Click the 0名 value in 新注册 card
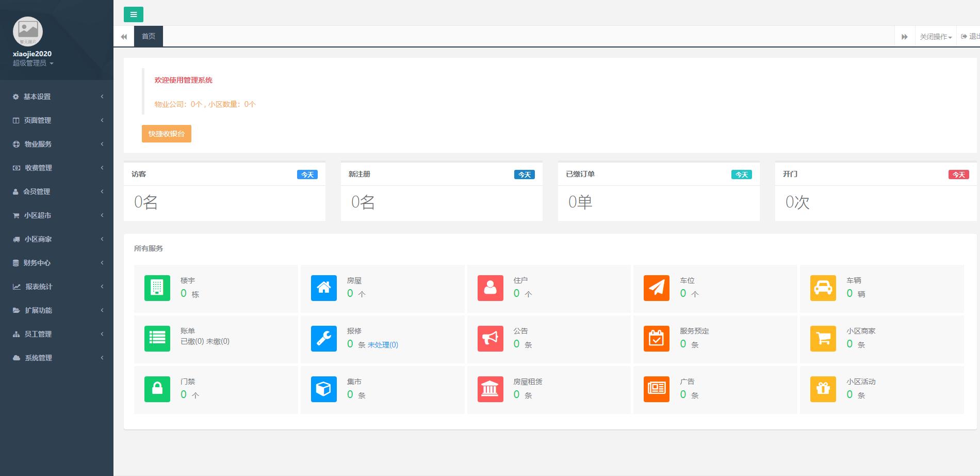The image size is (980, 476). pyautogui.click(x=363, y=202)
